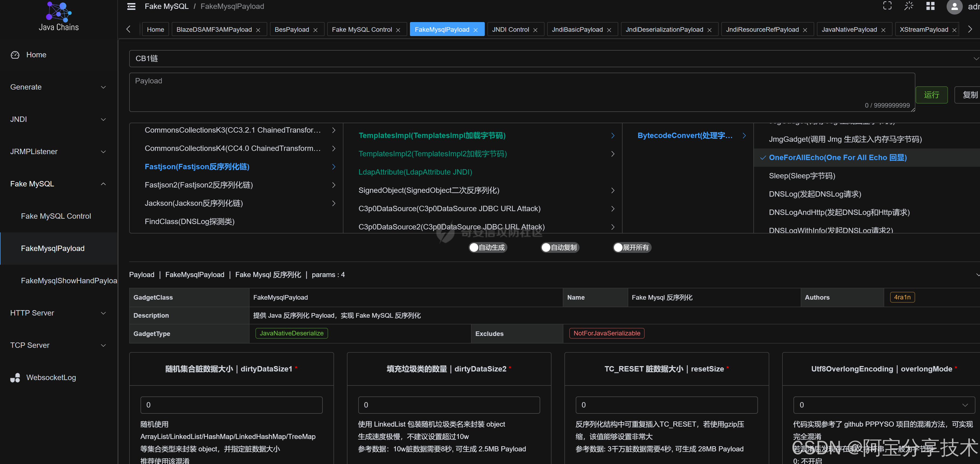Viewport: 980px width, 464px height.
Task: Expand the JNDI sidebar menu
Action: (x=59, y=119)
